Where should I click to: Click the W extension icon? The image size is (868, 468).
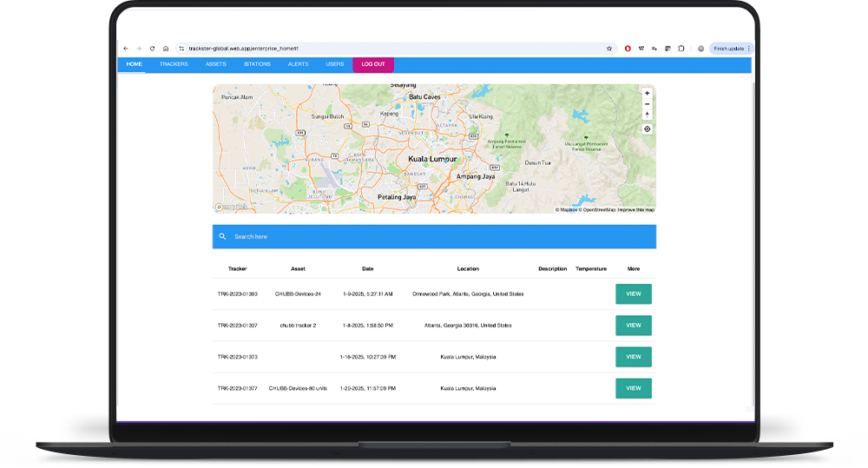[641, 49]
